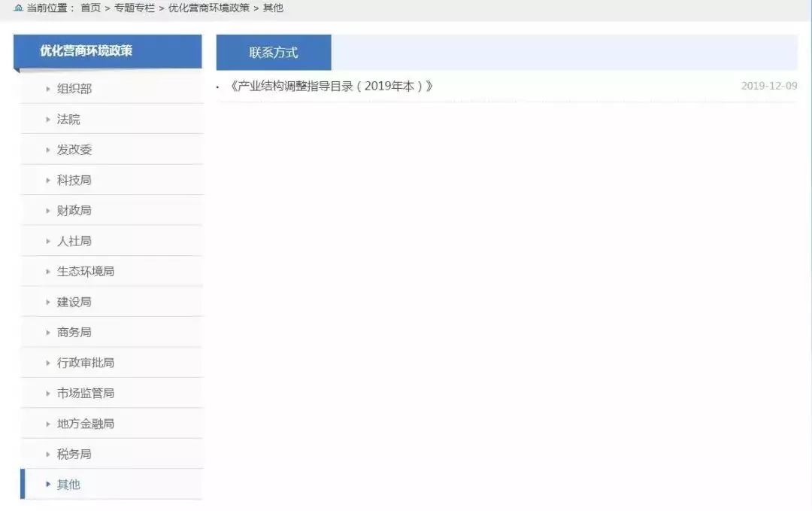
Task: Select 科技局 in the sidebar
Action: tap(74, 181)
